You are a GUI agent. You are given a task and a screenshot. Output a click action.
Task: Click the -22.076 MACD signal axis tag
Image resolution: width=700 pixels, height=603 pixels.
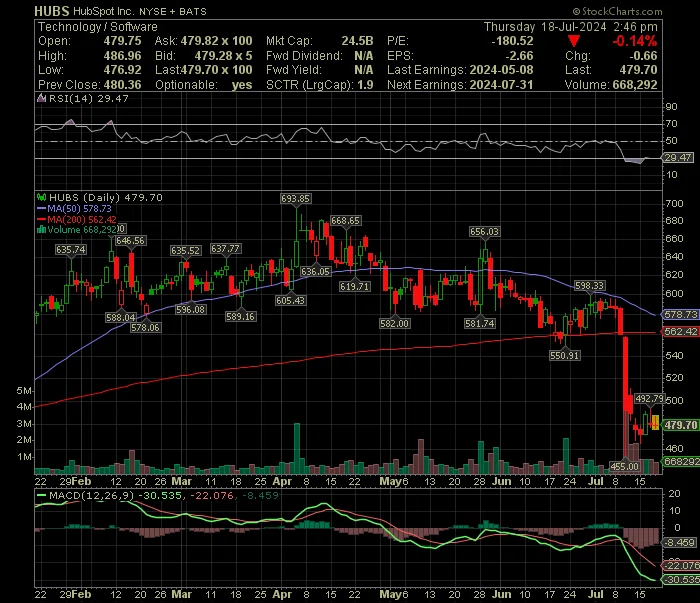click(681, 566)
